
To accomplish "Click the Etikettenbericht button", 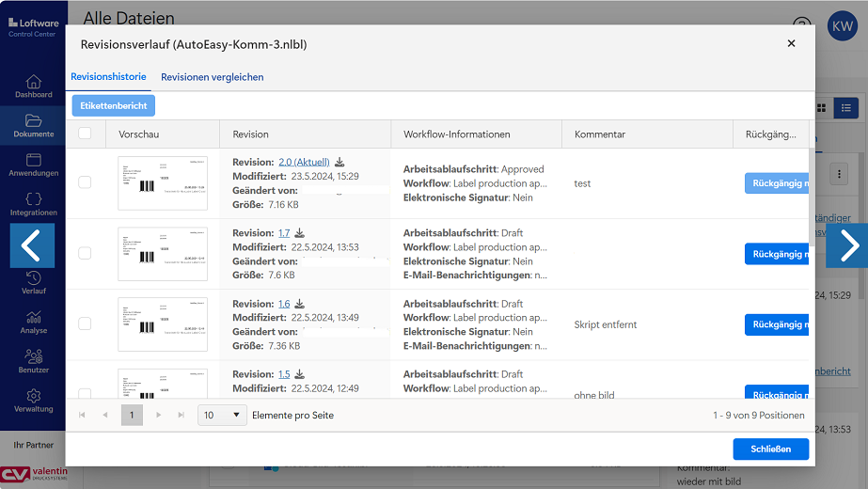I will [113, 106].
